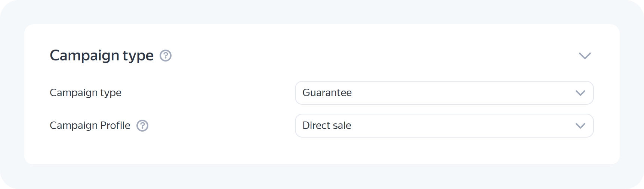Screen dimensions: 644x189
Task: Click empty white area of the card
Action: [321, 151]
